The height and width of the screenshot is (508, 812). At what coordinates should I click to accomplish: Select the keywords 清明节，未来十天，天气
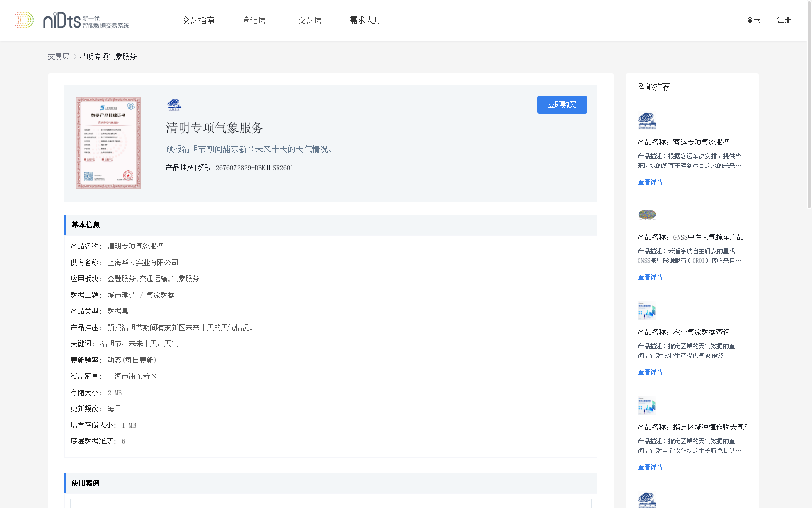coord(139,344)
